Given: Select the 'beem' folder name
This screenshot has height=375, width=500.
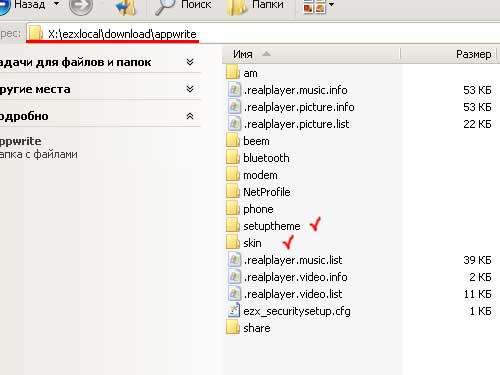Looking at the screenshot, I should 256,141.
